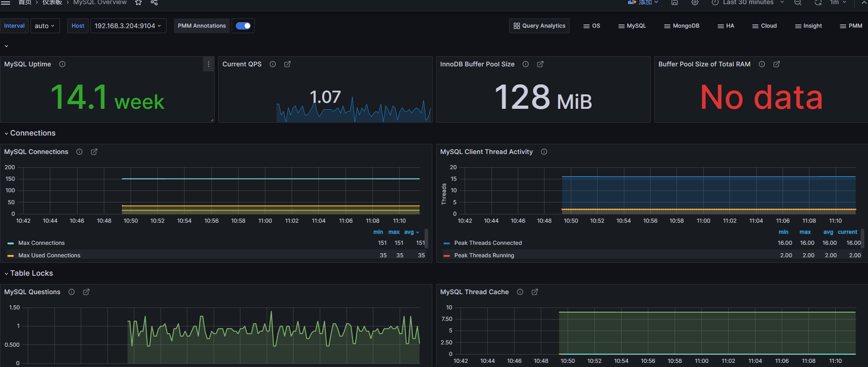Open Buffer Pool Size of Total RAM link
This screenshot has height=367, width=868.
[777, 64]
